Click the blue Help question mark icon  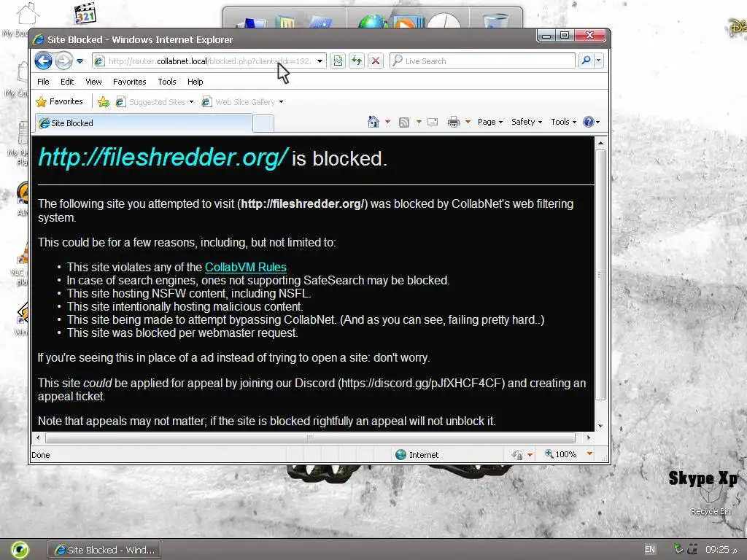tap(589, 122)
